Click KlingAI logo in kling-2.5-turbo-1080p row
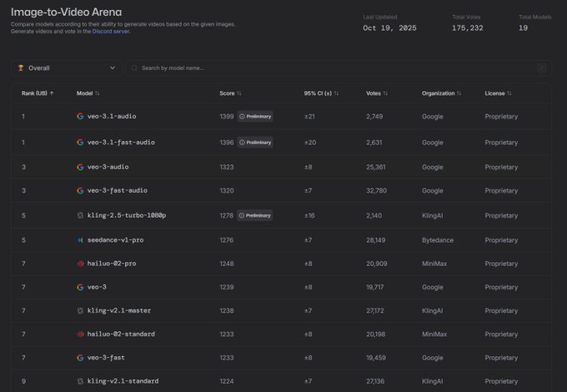This screenshot has height=392, width=567. (x=80, y=215)
